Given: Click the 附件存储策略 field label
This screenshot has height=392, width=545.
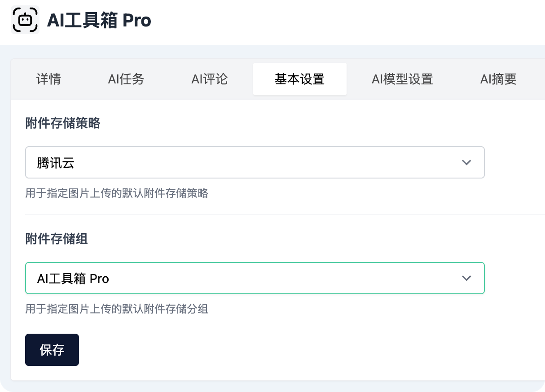Looking at the screenshot, I should (x=63, y=123).
